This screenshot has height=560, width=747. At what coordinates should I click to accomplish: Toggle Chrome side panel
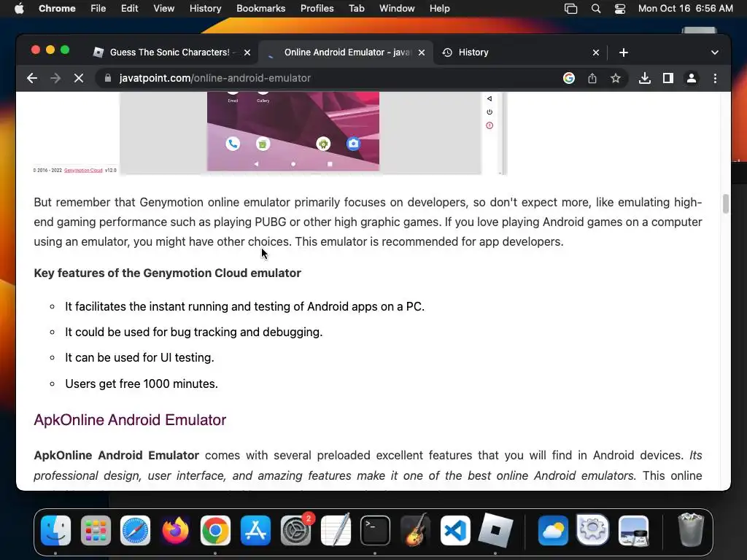668,78
